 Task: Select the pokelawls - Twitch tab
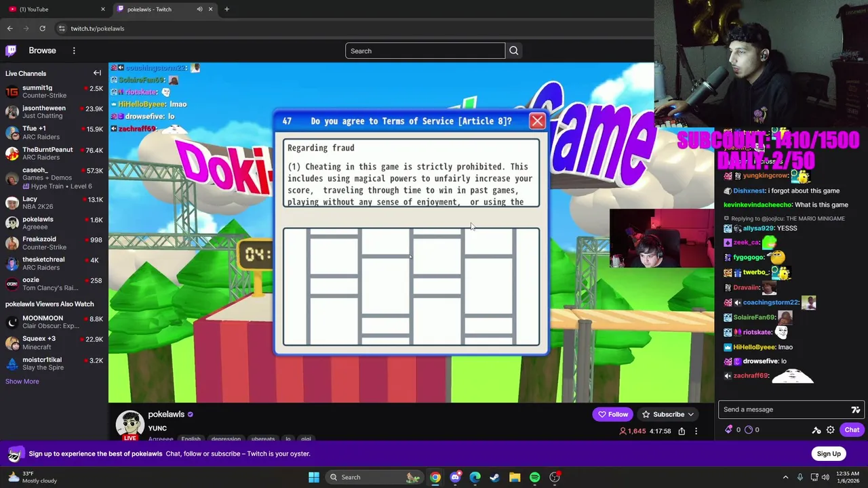164,9
